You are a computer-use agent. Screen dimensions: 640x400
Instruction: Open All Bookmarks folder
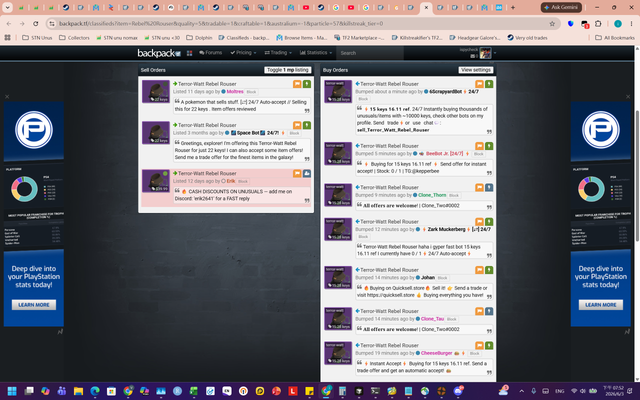pyautogui.click(x=615, y=38)
